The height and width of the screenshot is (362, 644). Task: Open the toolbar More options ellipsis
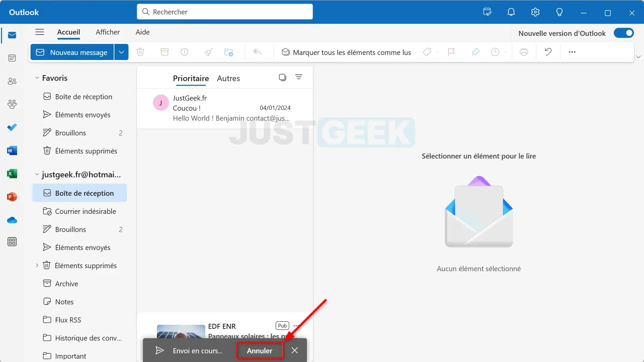tap(572, 52)
